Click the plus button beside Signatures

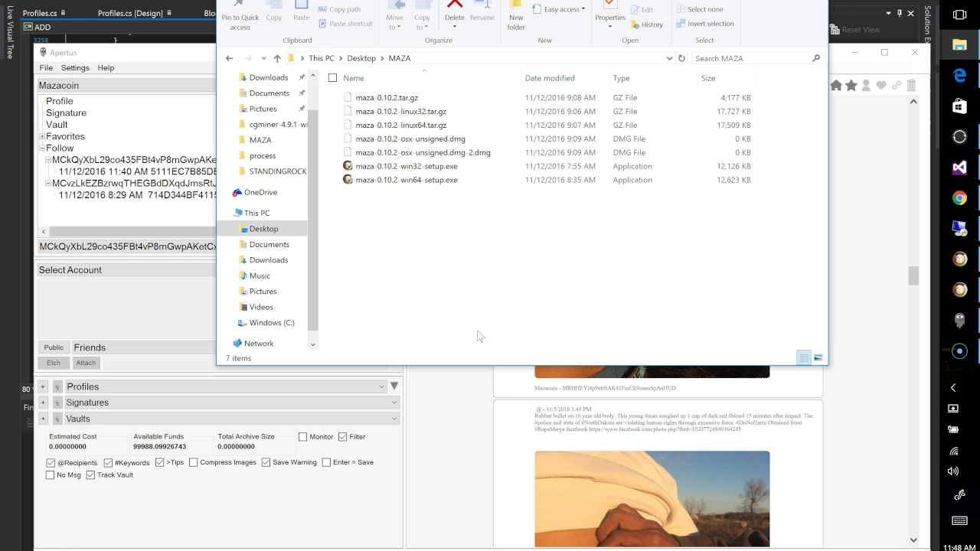43,403
